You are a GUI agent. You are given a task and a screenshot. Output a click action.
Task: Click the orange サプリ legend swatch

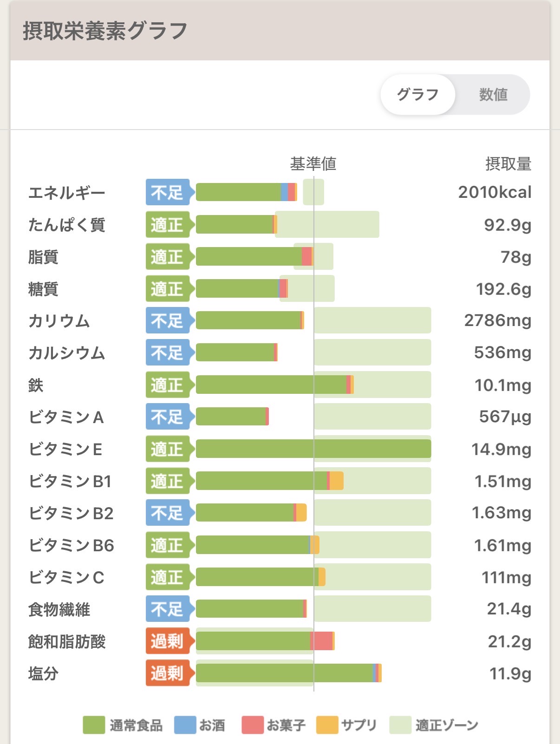point(327,725)
